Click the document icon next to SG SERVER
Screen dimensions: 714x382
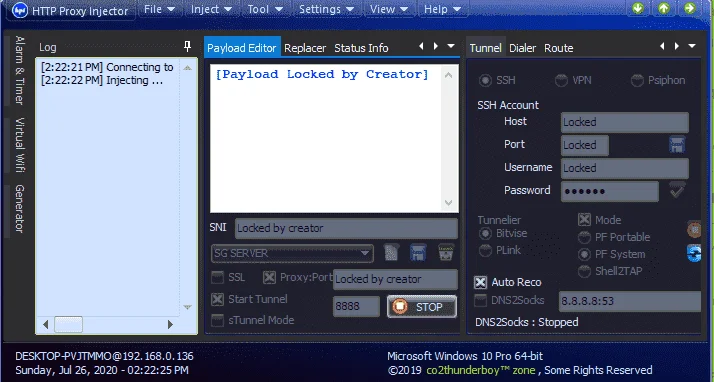(x=392, y=252)
